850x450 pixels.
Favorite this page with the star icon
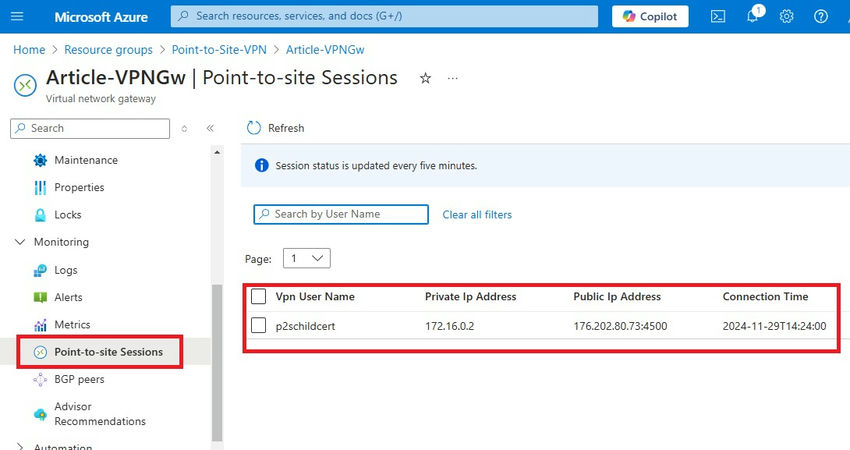tap(425, 78)
